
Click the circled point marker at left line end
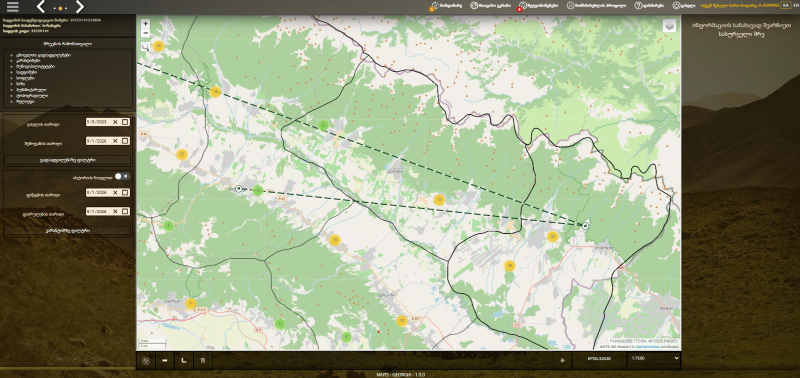pos(238,188)
